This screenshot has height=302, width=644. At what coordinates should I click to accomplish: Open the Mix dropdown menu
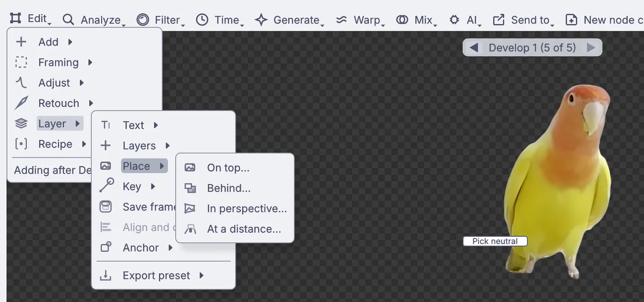[416, 20]
